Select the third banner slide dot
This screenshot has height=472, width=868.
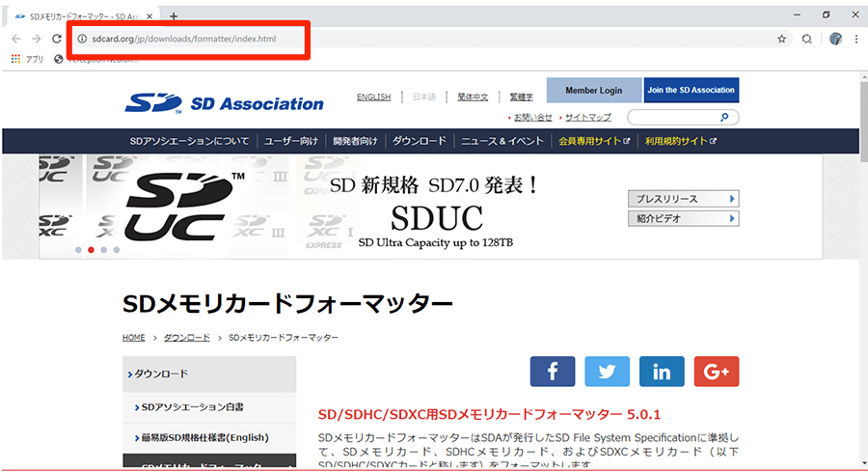point(103,250)
